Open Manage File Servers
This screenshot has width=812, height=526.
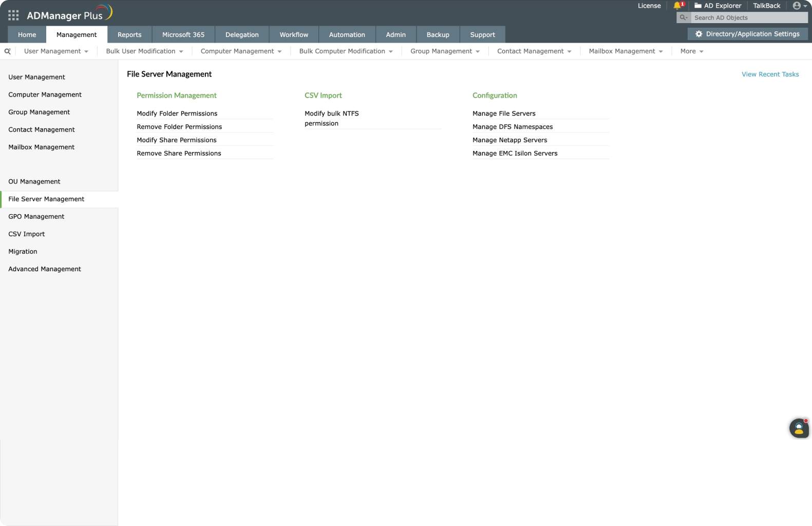pyautogui.click(x=504, y=114)
